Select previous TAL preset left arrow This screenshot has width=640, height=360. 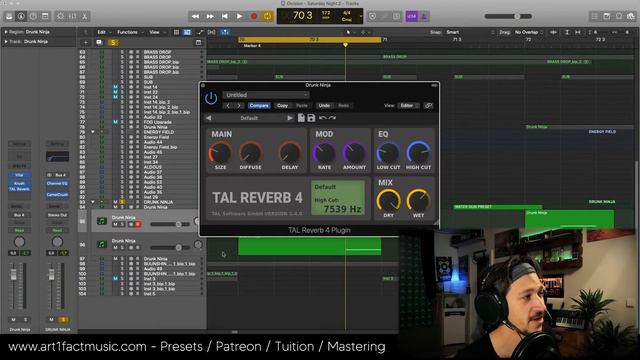tap(209, 118)
